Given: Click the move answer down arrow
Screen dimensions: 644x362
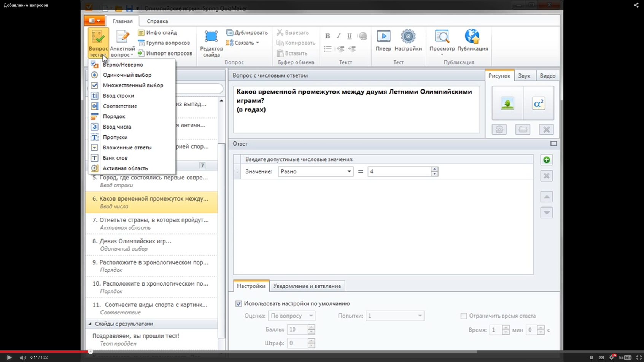Looking at the screenshot, I should (547, 213).
